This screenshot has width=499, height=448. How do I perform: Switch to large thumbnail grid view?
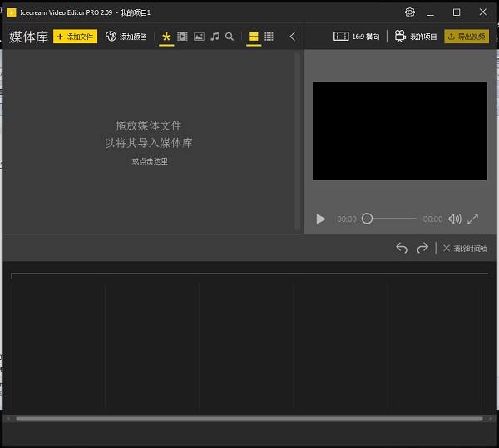point(254,37)
